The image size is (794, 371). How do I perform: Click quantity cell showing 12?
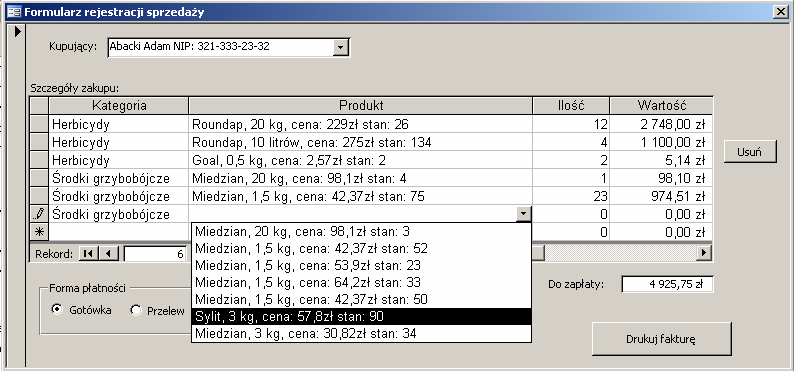(571, 124)
